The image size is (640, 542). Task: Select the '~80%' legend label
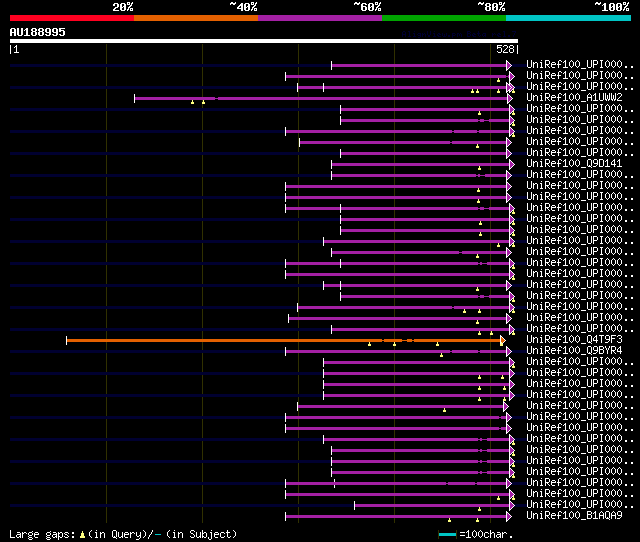(491, 7)
